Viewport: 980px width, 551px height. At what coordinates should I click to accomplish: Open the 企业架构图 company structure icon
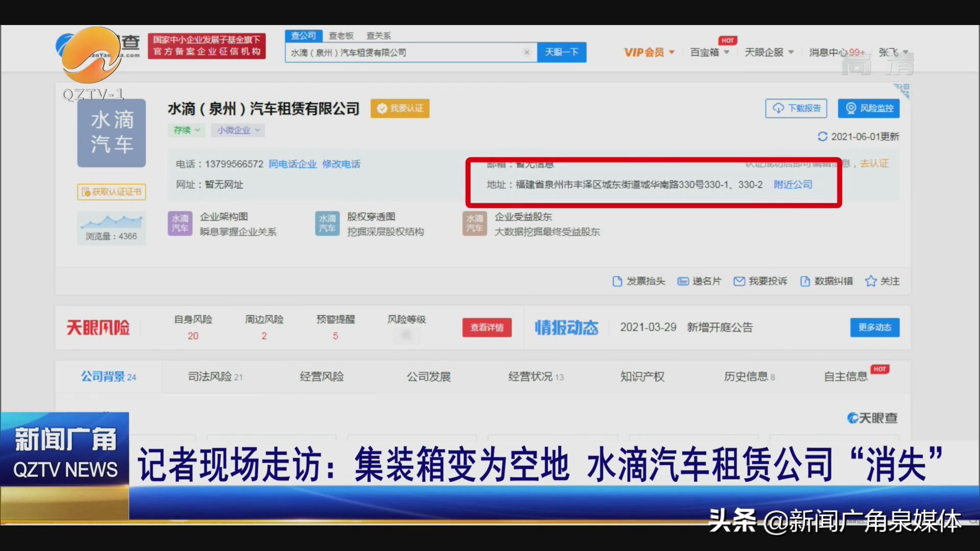[x=180, y=223]
